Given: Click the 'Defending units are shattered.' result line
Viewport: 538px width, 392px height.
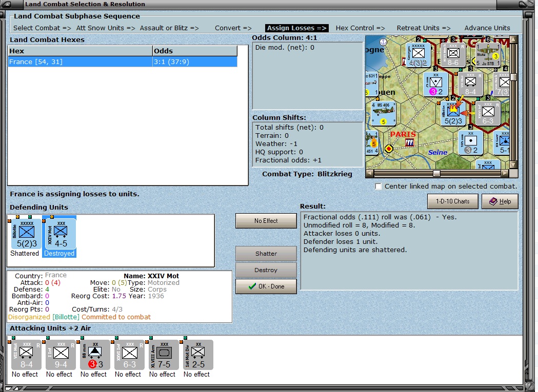Looking at the screenshot, I should [355, 250].
